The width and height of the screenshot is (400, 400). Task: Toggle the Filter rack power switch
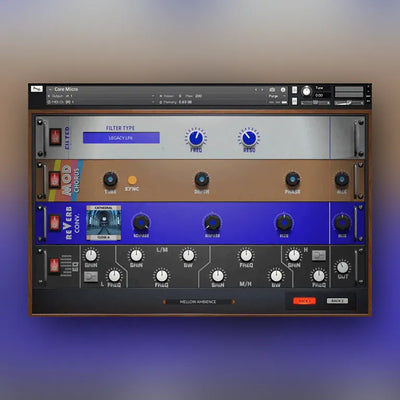point(55,137)
